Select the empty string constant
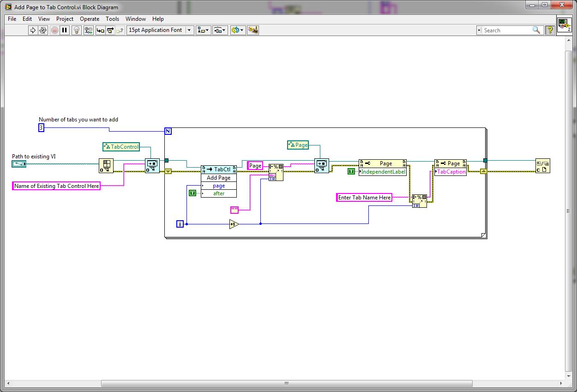Image resolution: width=577 pixels, height=392 pixels. [x=234, y=210]
